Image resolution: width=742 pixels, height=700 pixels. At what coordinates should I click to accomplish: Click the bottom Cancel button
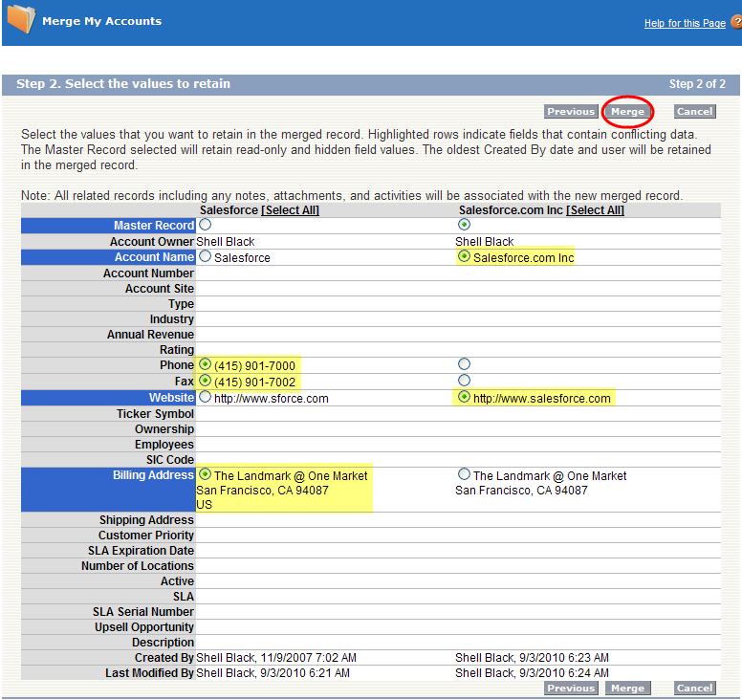[694, 689]
